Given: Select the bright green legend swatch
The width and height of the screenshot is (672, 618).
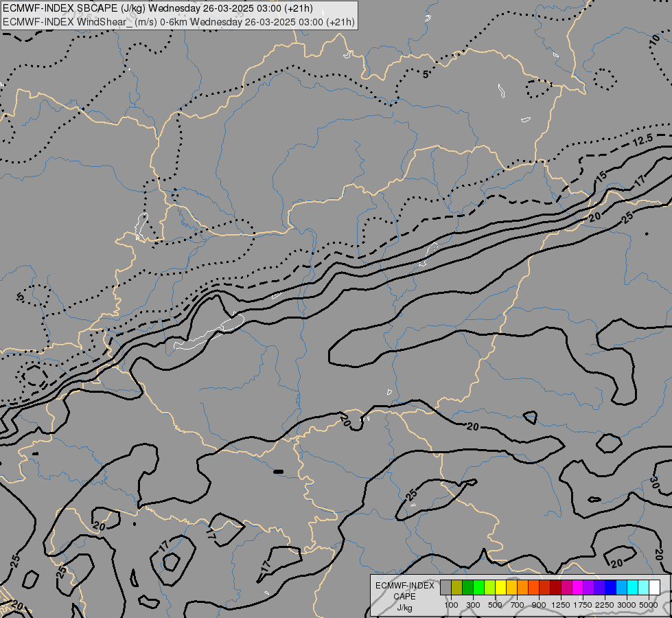Looking at the screenshot, I should [x=478, y=588].
